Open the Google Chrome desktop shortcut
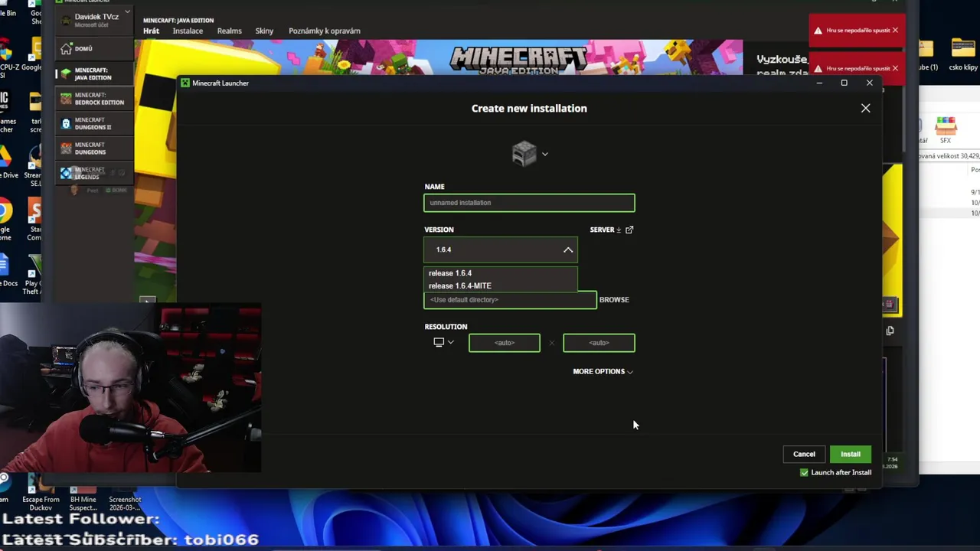 point(5,217)
